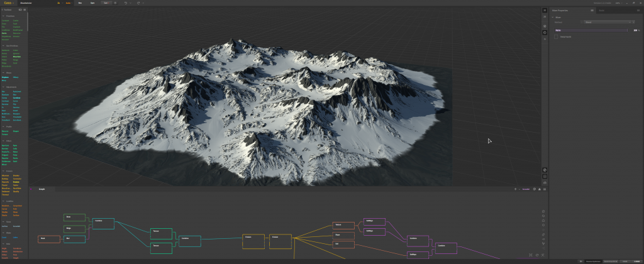Click the viewport lighting sun icon
The image size is (644, 264).
545,26
